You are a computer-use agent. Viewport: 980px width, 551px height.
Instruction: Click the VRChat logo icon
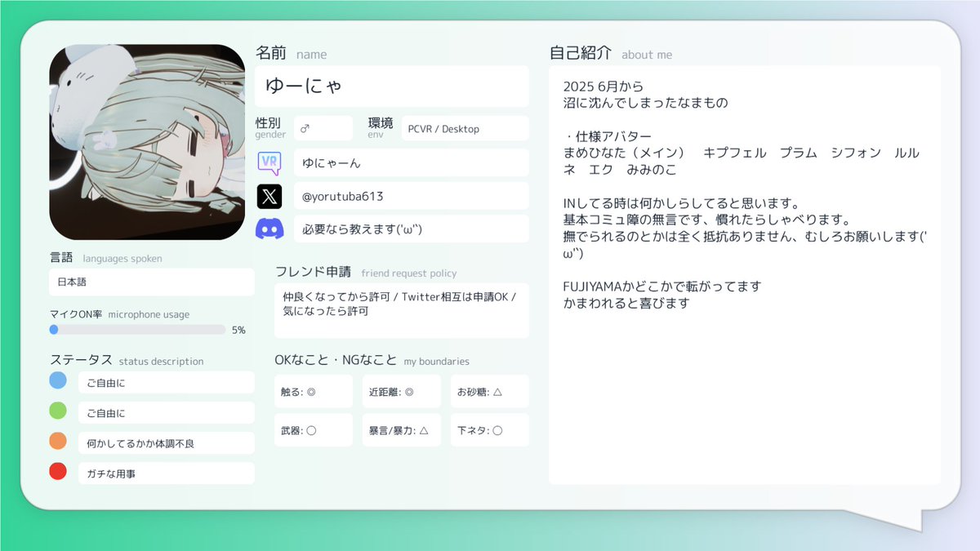coord(269,163)
